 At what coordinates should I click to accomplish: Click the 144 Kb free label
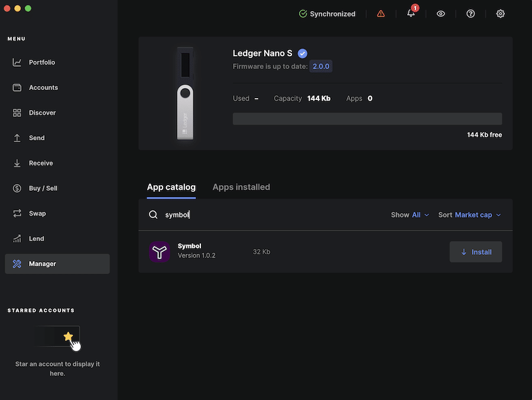click(x=484, y=135)
